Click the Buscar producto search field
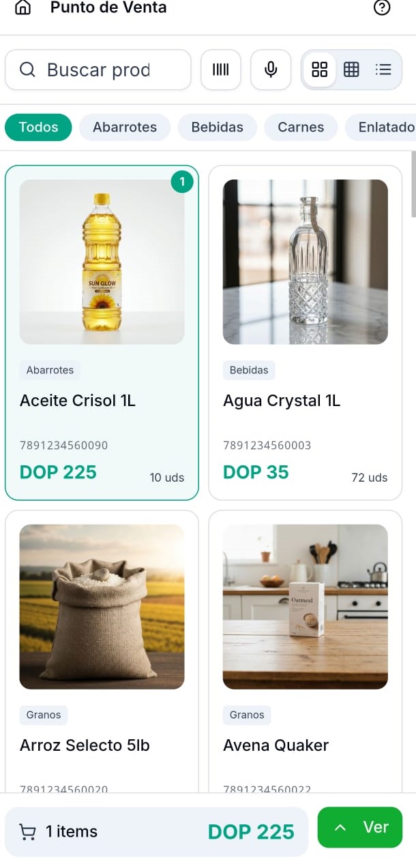Screen dimensions: 416x868 pos(98,69)
